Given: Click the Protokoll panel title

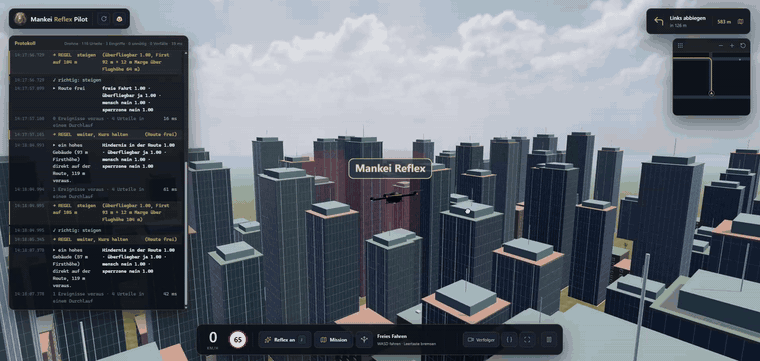Looking at the screenshot, I should (x=25, y=44).
